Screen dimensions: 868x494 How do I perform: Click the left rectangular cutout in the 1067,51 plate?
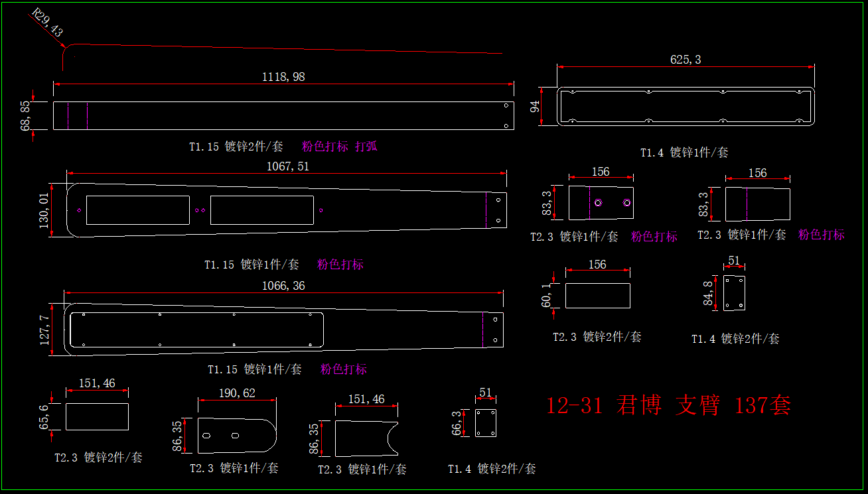point(138,210)
